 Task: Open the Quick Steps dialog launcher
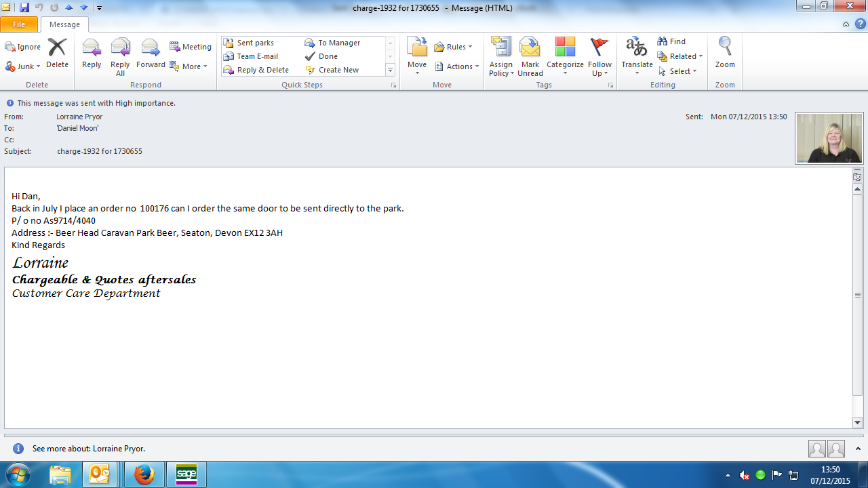click(x=393, y=85)
